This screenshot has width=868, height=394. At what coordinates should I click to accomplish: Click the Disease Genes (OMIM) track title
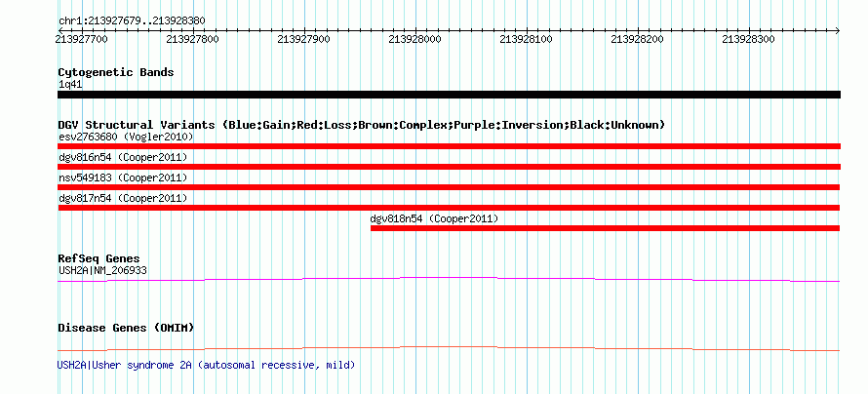[126, 328]
